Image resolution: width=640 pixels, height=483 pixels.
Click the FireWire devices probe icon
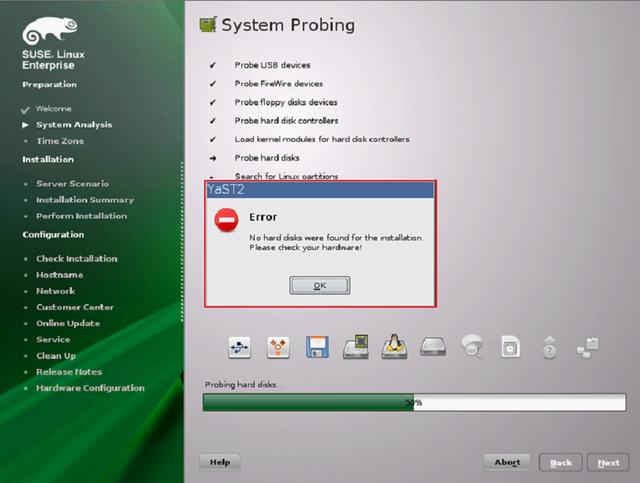[278, 347]
